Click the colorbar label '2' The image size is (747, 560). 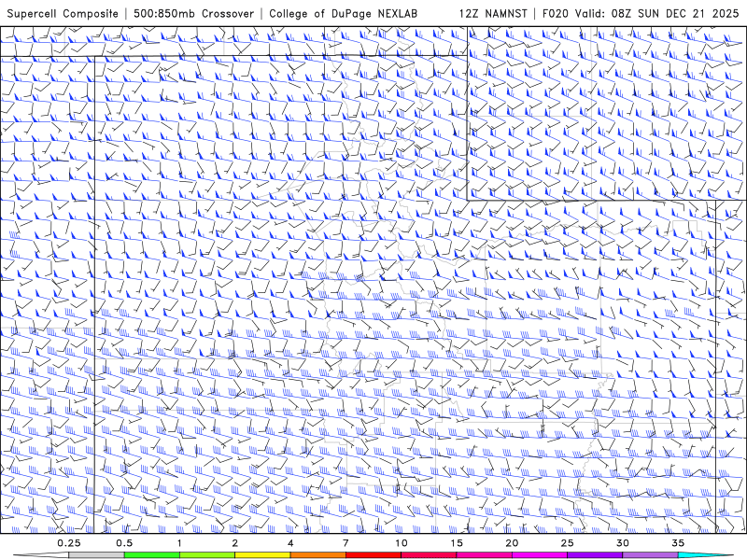[235, 543]
